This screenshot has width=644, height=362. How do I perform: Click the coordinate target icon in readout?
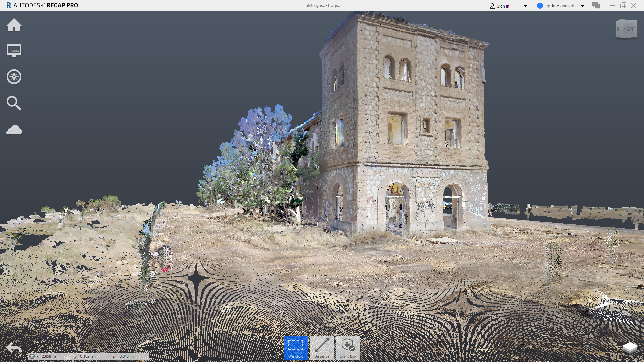[x=32, y=356]
